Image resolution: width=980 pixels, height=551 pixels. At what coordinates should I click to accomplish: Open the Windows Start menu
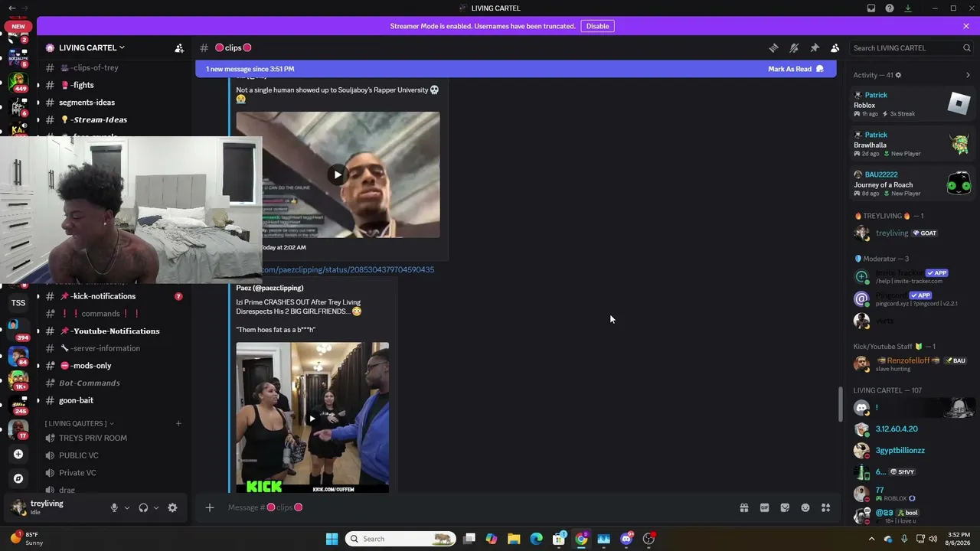[x=332, y=539]
